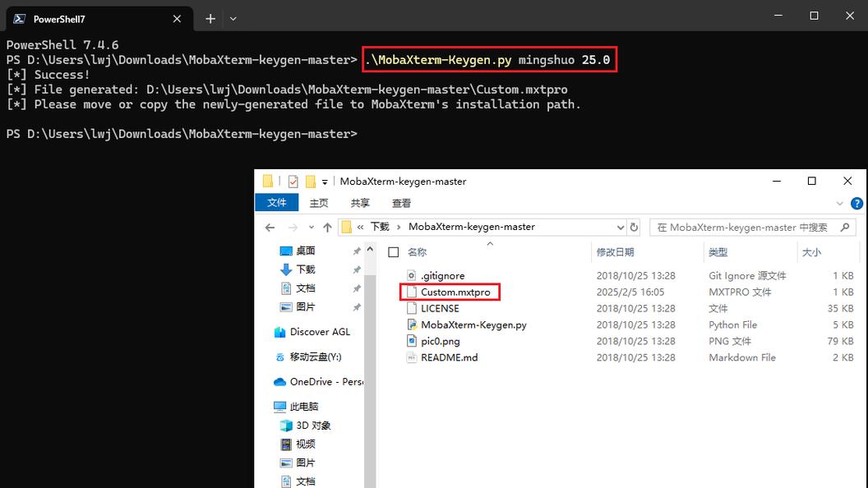Click the Explorer forward arrow

293,228
